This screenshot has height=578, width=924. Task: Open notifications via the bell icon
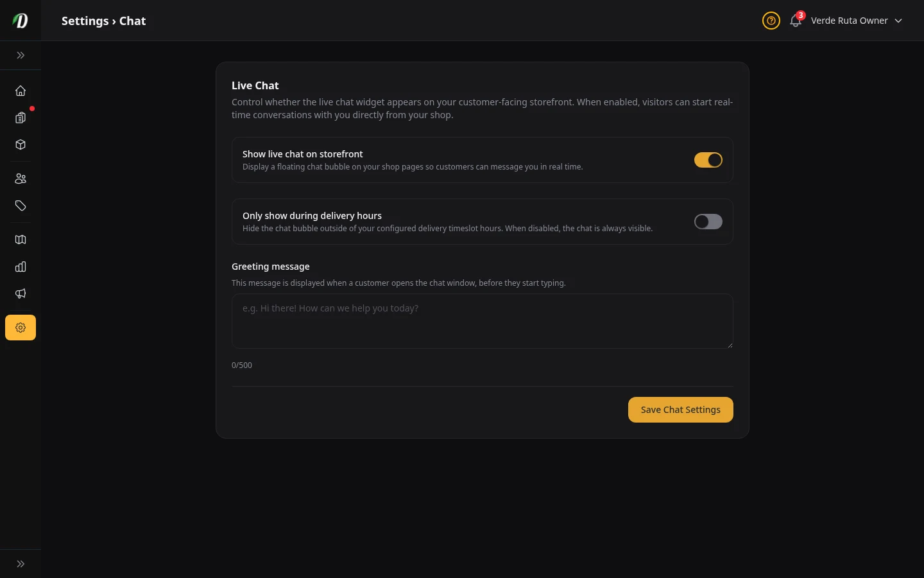795,21
